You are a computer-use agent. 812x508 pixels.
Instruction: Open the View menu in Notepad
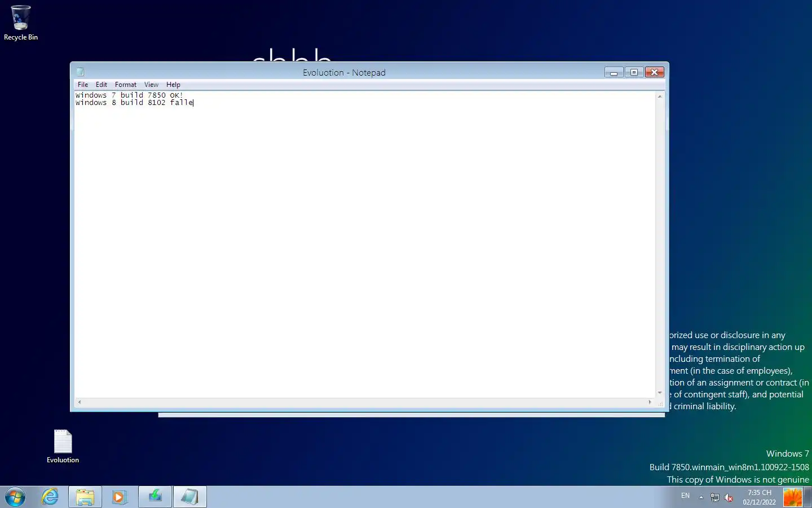[151, 85]
